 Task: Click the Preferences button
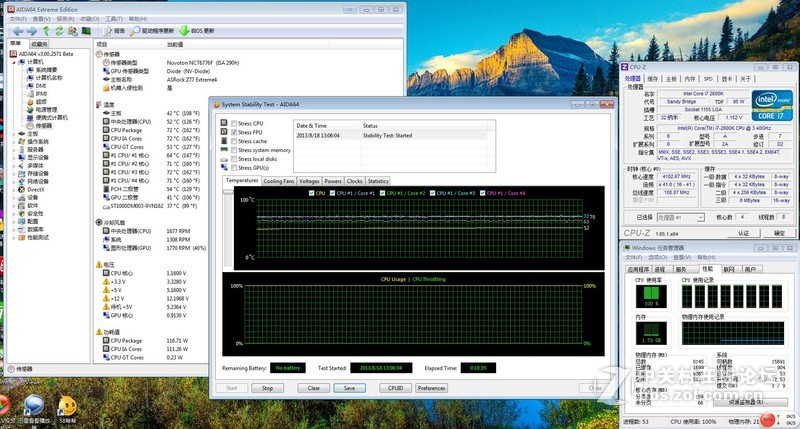point(432,388)
